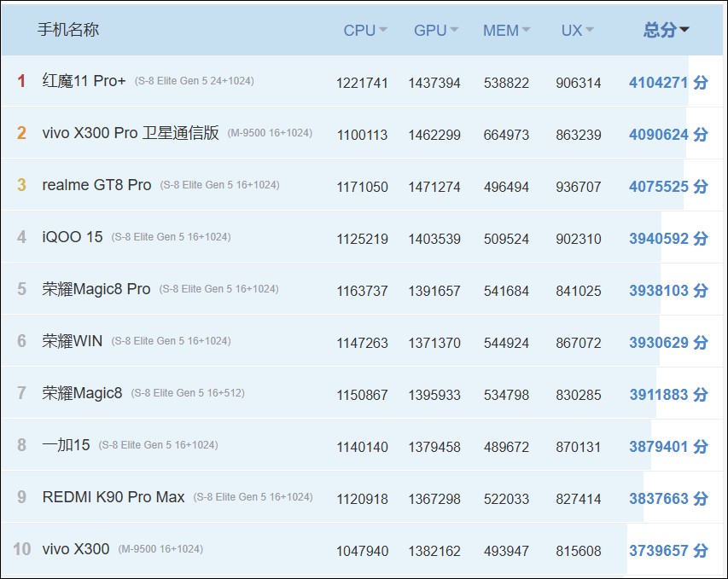Viewport: 728px width, 579px height.
Task: Click the rank 2 orange number badge
Action: point(21,133)
